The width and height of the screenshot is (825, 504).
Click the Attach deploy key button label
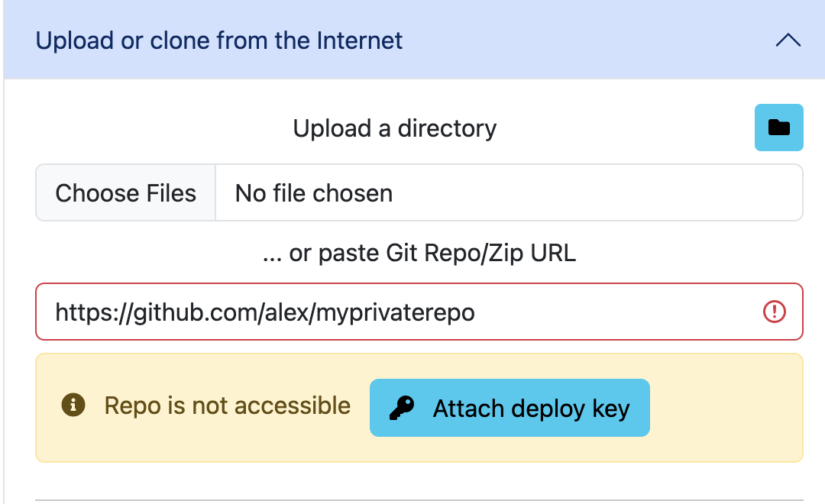click(531, 409)
